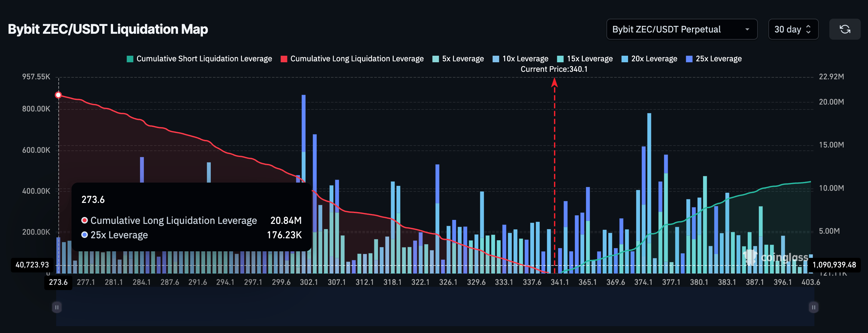This screenshot has height=333, width=868.
Task: Click the red Current Price arrow marker
Action: coord(554,83)
